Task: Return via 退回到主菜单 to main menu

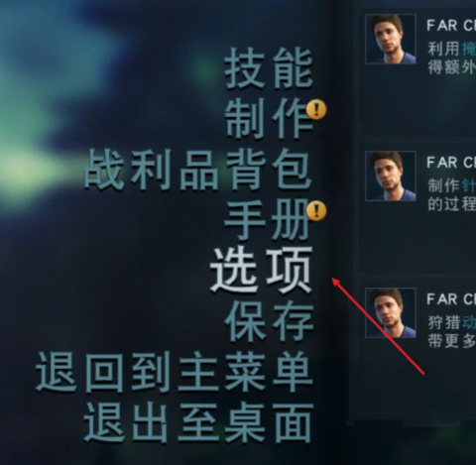Action: (x=174, y=372)
